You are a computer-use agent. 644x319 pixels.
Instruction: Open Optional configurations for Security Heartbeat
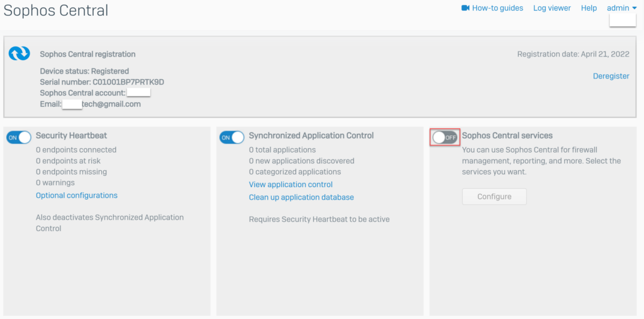77,195
